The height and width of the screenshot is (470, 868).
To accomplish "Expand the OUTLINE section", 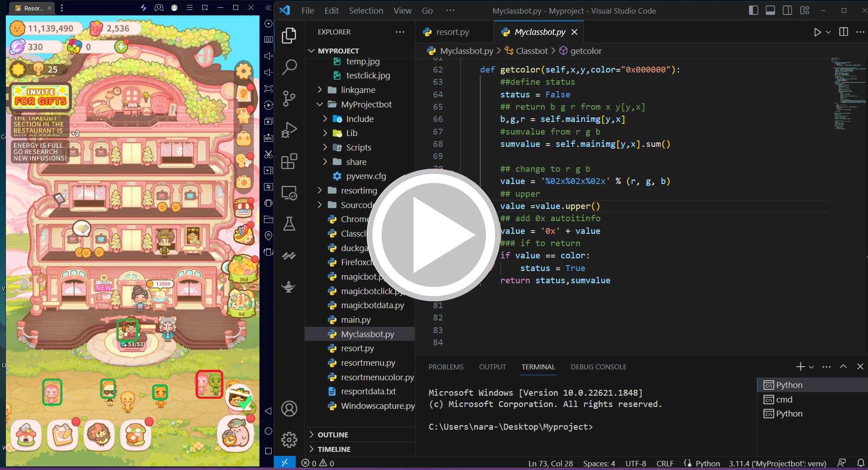I will point(360,435).
